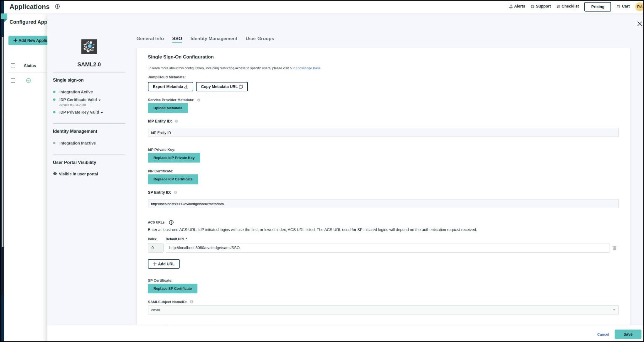Click the Cart icon in header
Image resolution: width=644 pixels, height=342 pixels.
(618, 6)
